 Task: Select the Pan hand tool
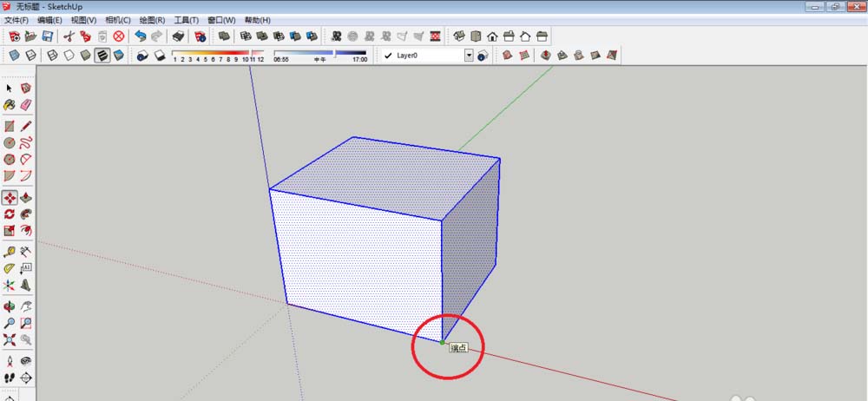(x=25, y=306)
